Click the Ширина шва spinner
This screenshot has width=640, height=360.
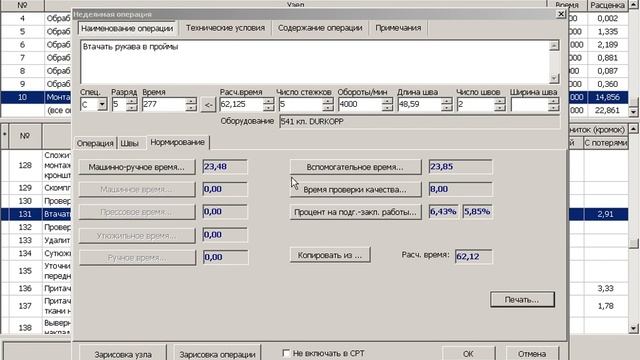553,104
